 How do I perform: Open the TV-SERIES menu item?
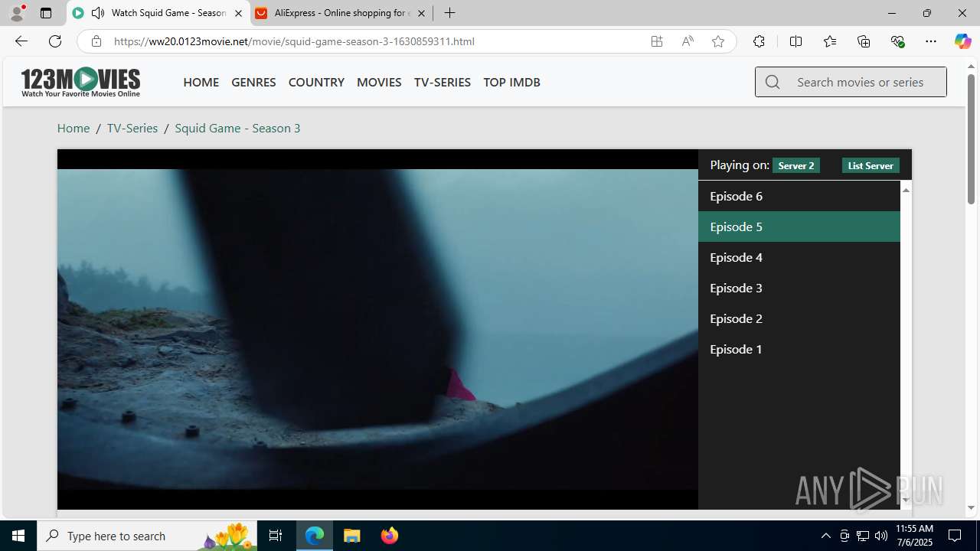(442, 82)
